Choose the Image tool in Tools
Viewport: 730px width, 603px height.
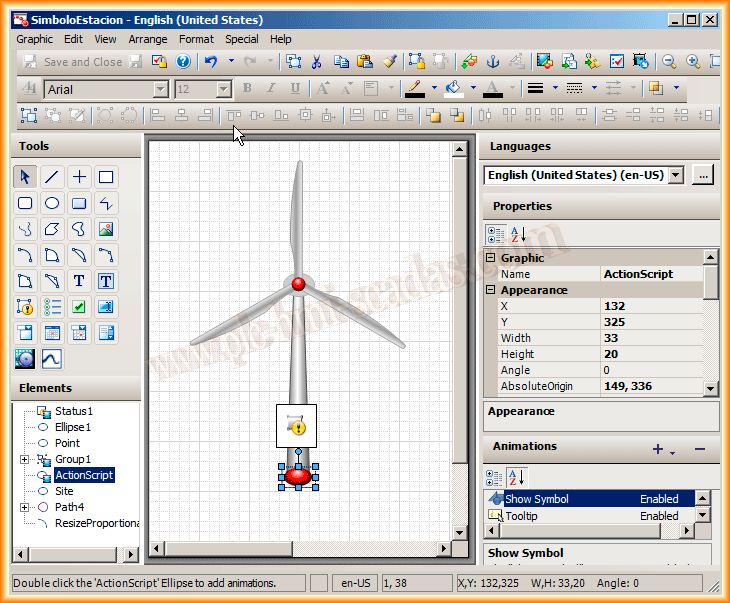tap(106, 229)
